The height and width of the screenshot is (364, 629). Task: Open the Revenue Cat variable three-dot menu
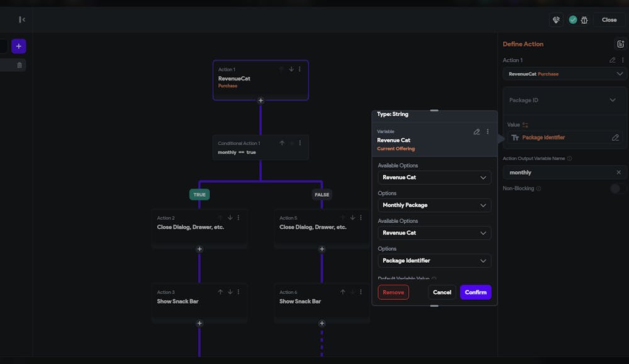[487, 132]
